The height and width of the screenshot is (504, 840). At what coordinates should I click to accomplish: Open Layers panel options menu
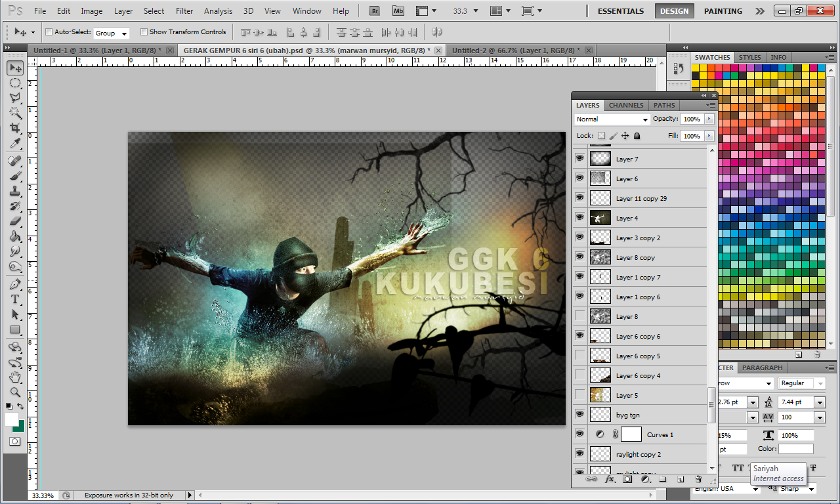pyautogui.click(x=711, y=105)
